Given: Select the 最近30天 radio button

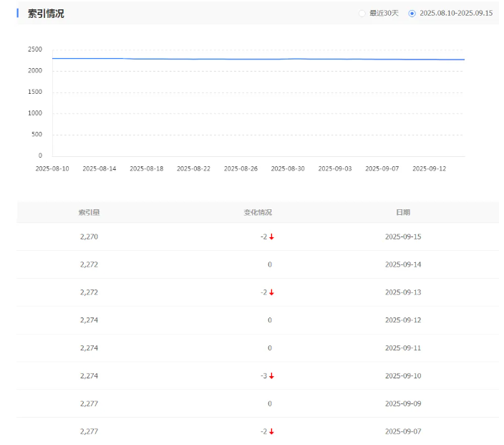Looking at the screenshot, I should point(362,13).
